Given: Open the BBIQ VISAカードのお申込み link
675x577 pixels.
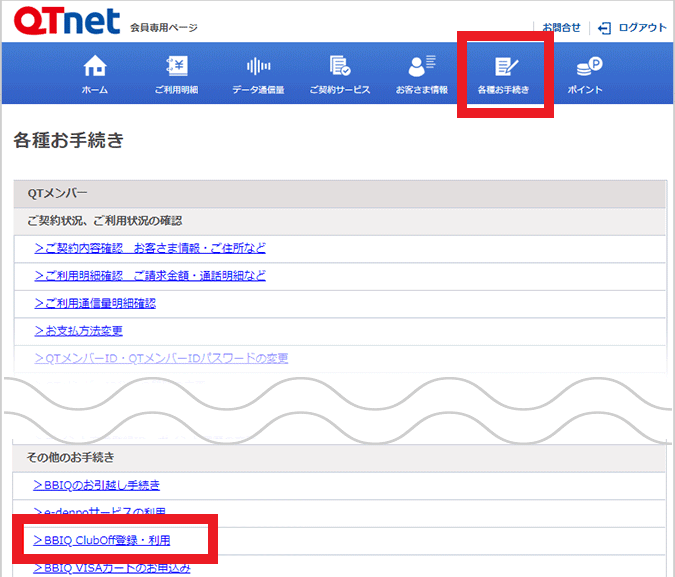Looking at the screenshot, I should (x=111, y=568).
